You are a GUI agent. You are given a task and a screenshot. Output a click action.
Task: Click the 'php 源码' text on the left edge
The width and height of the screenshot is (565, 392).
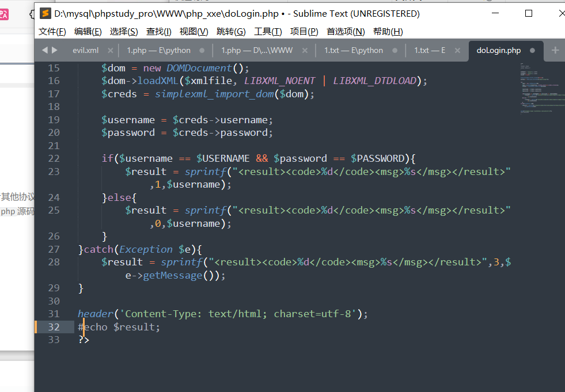(16, 211)
